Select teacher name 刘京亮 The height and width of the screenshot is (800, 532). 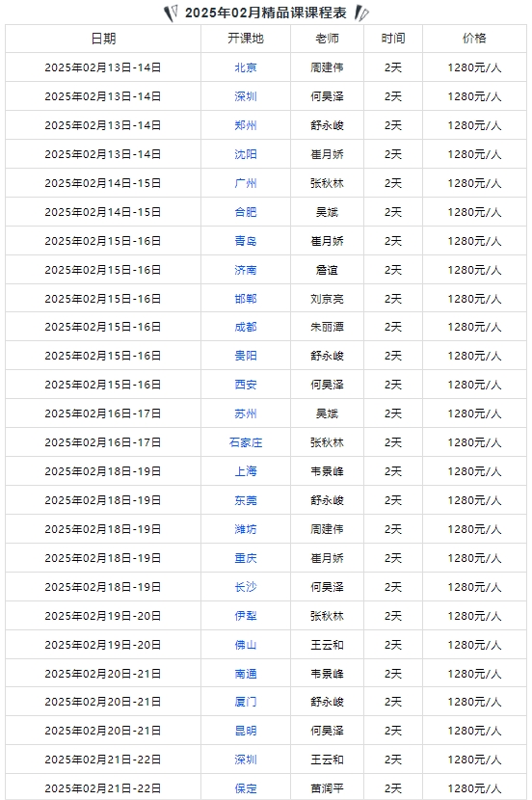[x=327, y=299]
